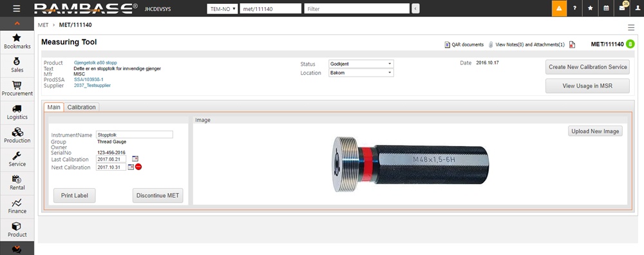This screenshot has height=255, width=644.
Task: Open the TEM-NO selector dropdown
Action: [x=222, y=8]
